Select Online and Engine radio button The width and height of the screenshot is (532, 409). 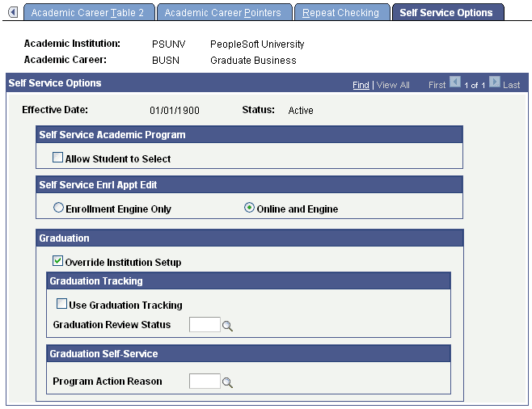249,208
